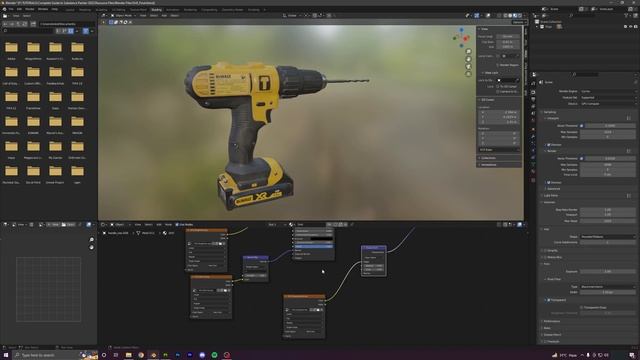Click the zoom icon in the image editor
The width and height of the screenshot is (640, 360).
tap(91, 240)
